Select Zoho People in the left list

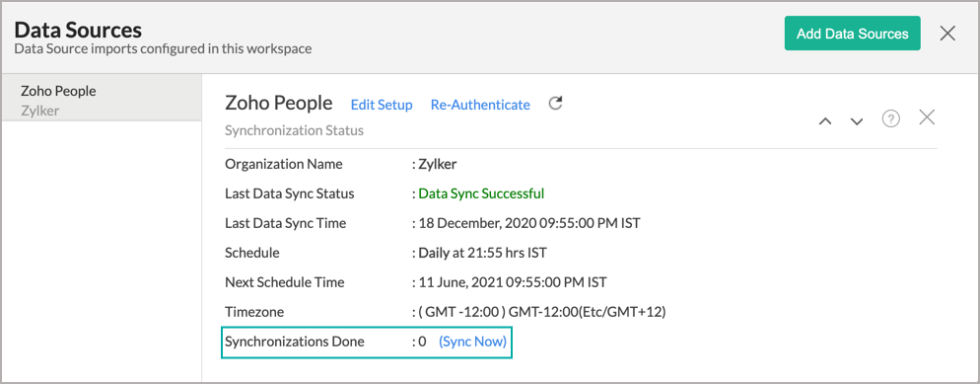(x=102, y=98)
